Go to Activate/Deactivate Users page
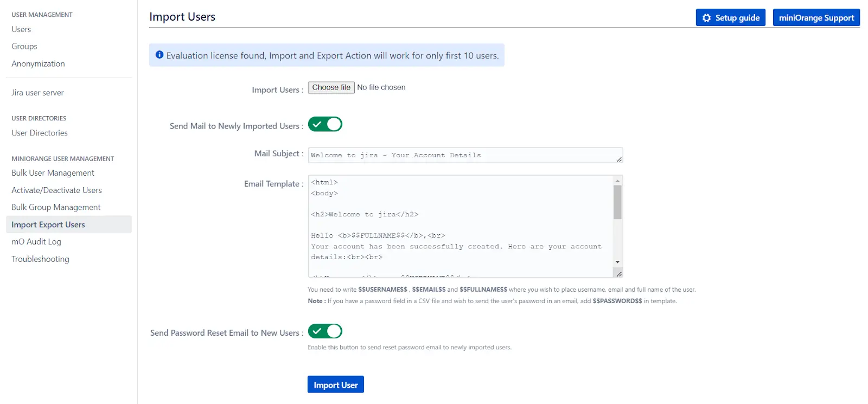This screenshot has width=868, height=404. [56, 190]
